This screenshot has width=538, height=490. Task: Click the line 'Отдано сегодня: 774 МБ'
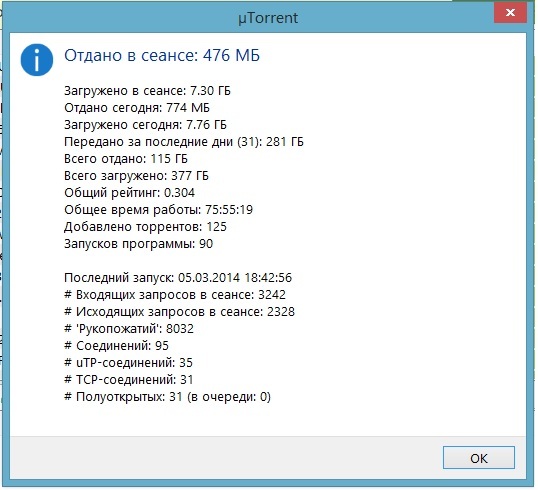click(x=137, y=108)
